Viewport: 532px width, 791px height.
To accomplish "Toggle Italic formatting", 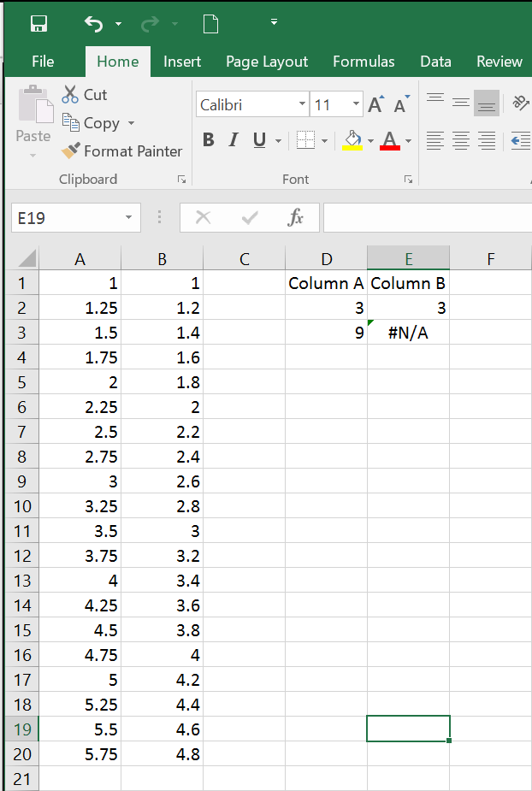I will click(233, 139).
